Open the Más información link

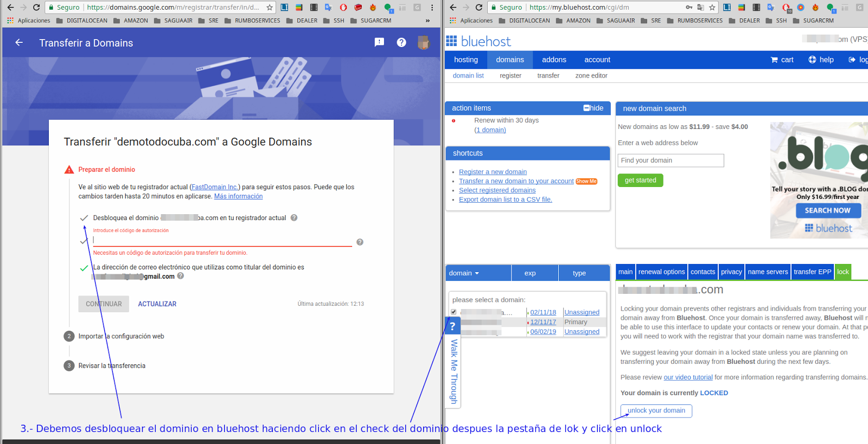tap(238, 196)
